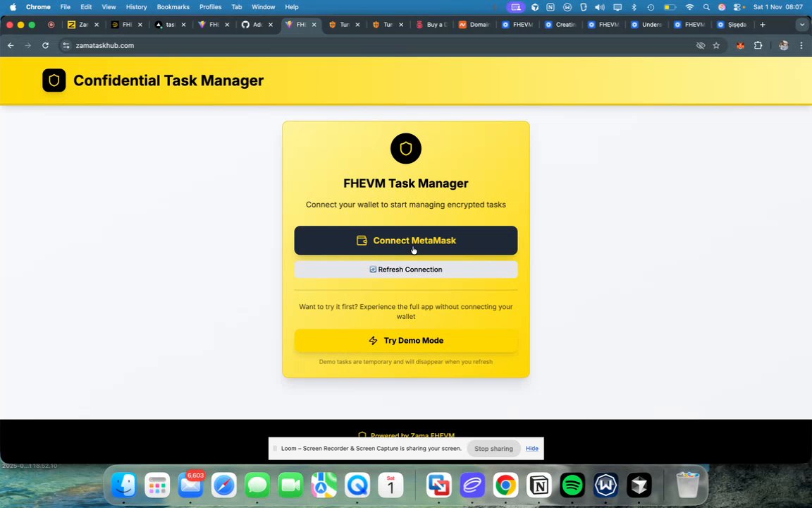The image size is (812, 508).
Task: Open the Window menu
Action: (x=263, y=7)
